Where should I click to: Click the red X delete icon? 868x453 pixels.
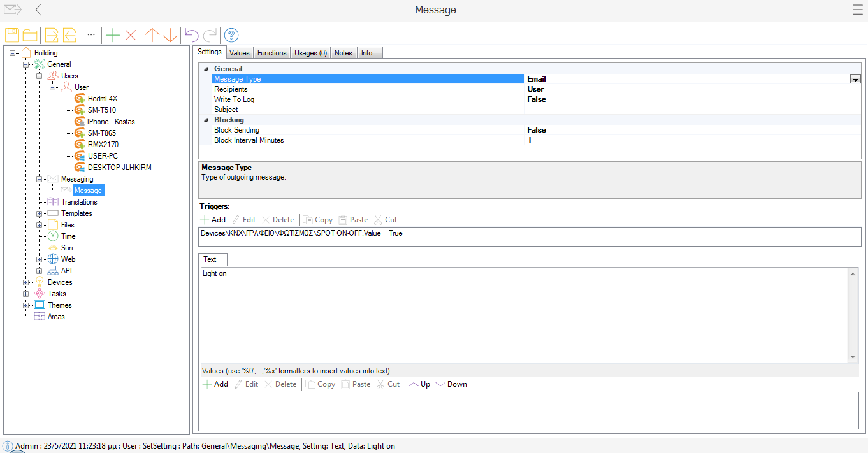(x=131, y=35)
